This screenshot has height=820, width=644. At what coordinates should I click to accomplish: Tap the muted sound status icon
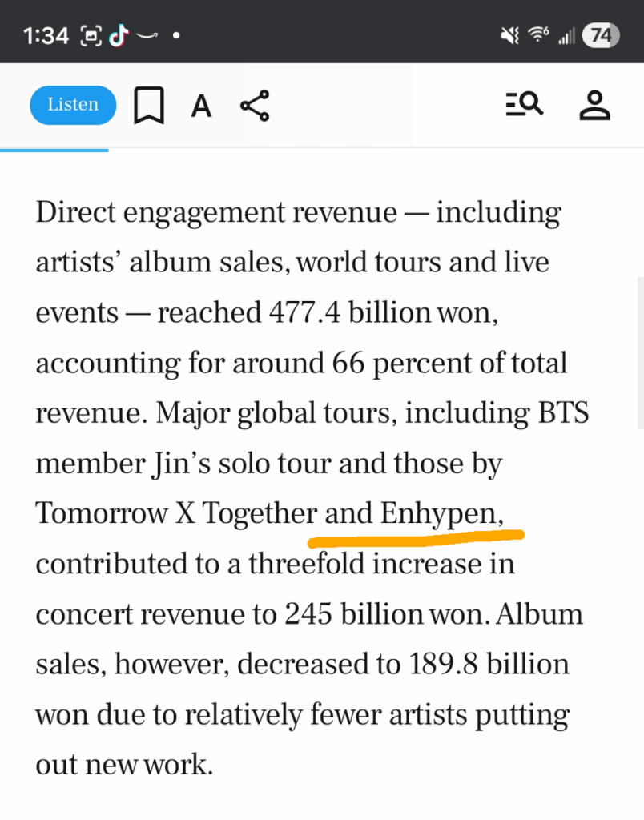509,35
